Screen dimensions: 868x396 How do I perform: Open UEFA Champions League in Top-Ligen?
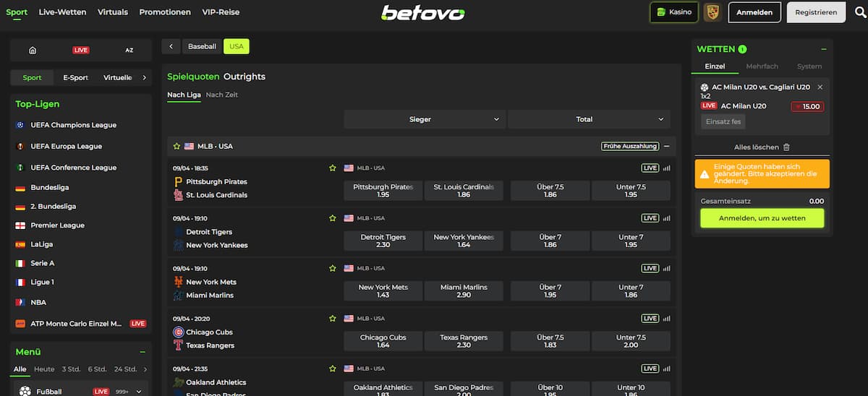point(73,125)
